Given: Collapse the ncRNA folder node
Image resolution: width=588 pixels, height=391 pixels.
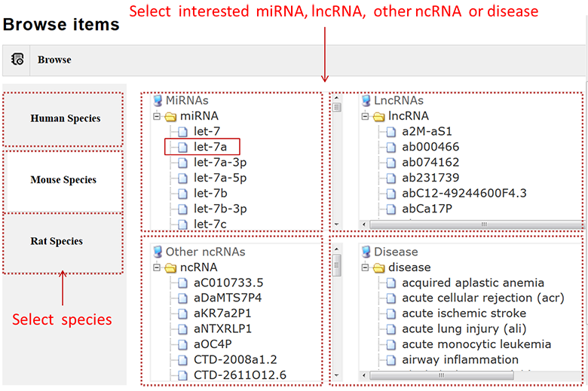Looking at the screenshot, I should click(x=158, y=267).
